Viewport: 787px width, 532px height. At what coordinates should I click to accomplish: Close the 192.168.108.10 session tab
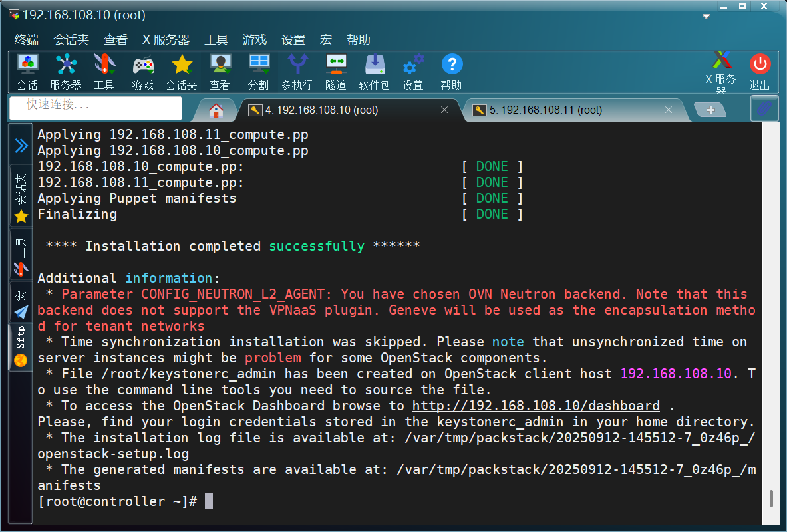click(x=444, y=110)
